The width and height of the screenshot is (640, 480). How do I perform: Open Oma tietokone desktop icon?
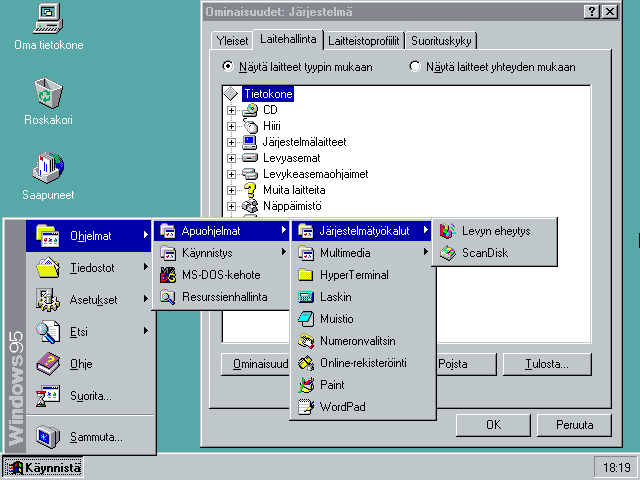48,18
